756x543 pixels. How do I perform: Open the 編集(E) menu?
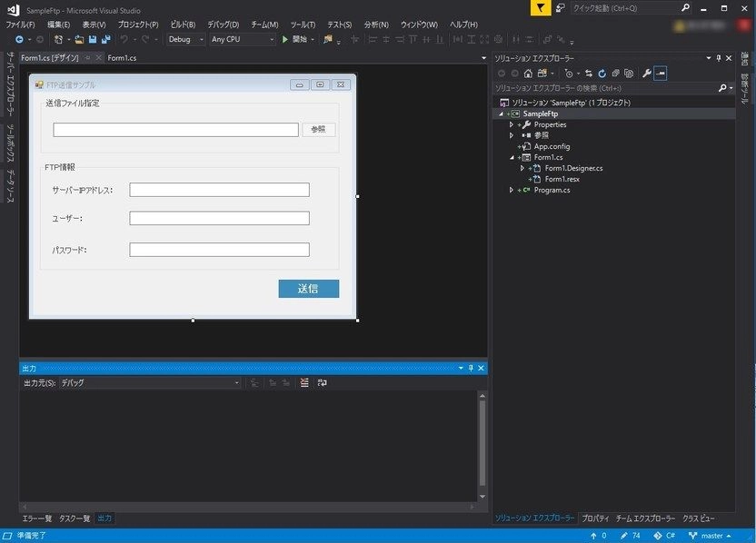click(x=58, y=25)
